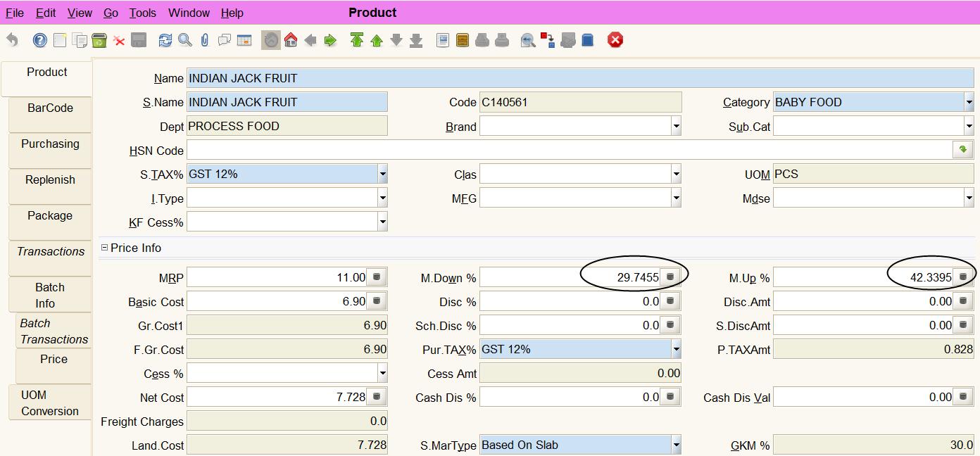
Task: Open the Net Cost calculator button
Action: [377, 397]
